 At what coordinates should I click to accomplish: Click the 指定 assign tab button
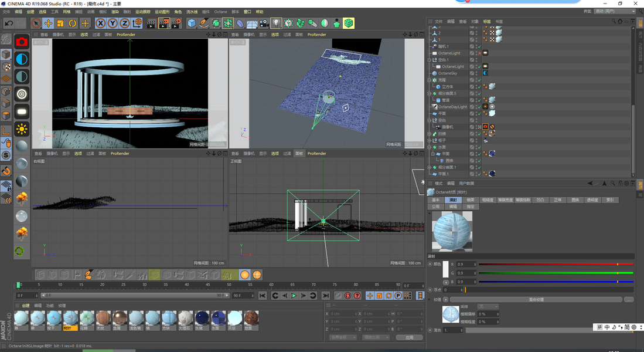coord(471,207)
